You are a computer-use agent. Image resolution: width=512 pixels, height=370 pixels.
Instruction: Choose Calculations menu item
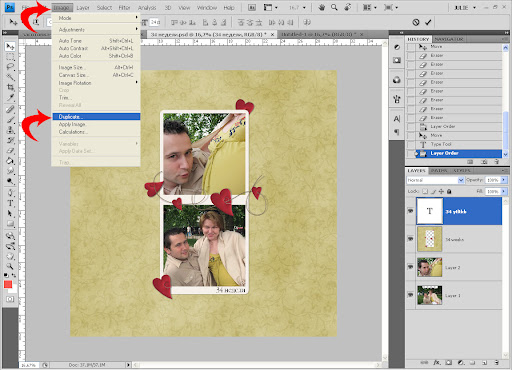click(x=96, y=132)
